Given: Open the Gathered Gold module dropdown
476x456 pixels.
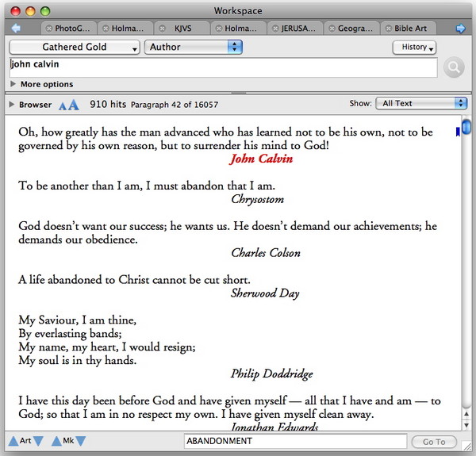Looking at the screenshot, I should tap(75, 48).
